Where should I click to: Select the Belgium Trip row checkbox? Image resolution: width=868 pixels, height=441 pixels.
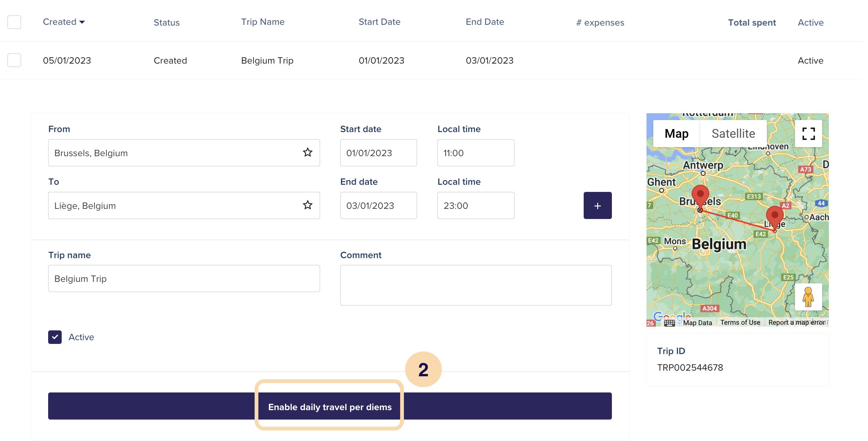coord(14,60)
